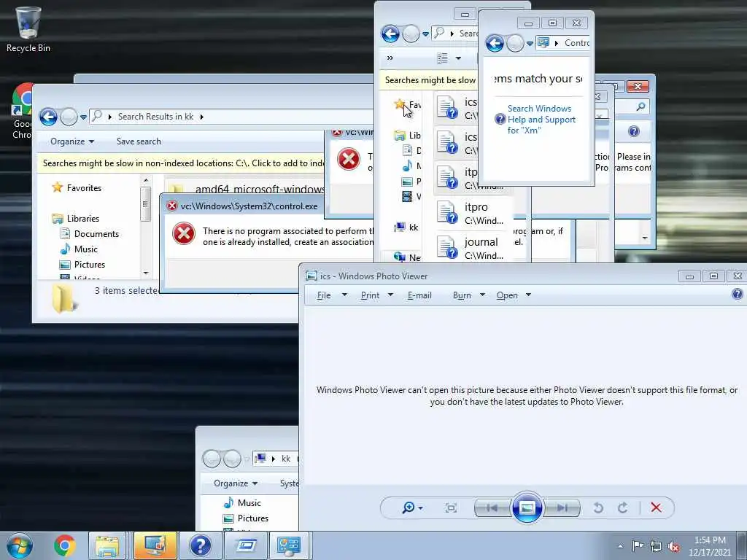Go to next picture in Photo Viewer
Image resolution: width=747 pixels, height=560 pixels.
(562, 508)
